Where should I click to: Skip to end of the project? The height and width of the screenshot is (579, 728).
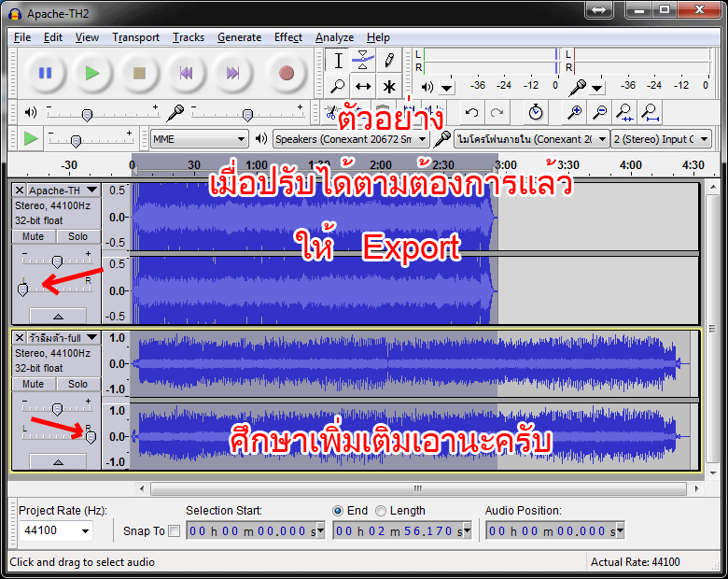[x=232, y=73]
